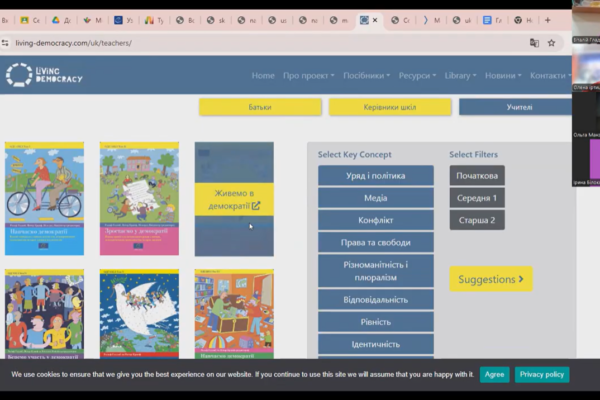Toggle the Старша 2 filter

(x=477, y=220)
